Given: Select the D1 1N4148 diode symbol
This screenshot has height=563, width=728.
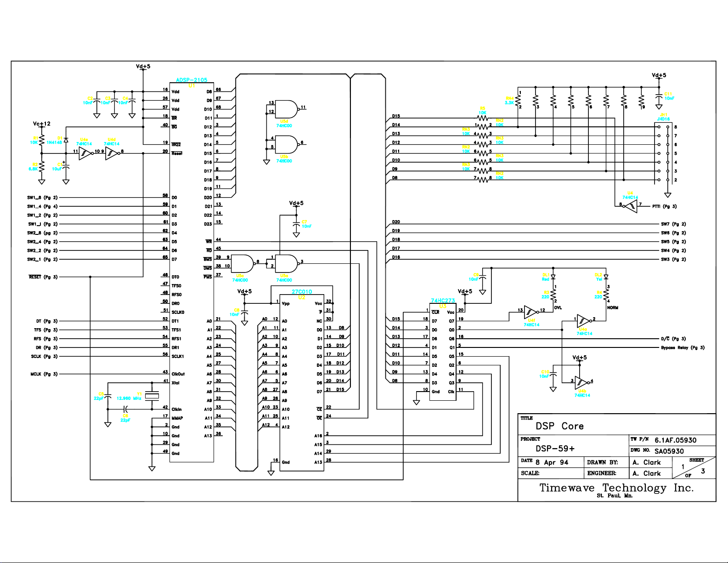Looking at the screenshot, I should (66, 139).
